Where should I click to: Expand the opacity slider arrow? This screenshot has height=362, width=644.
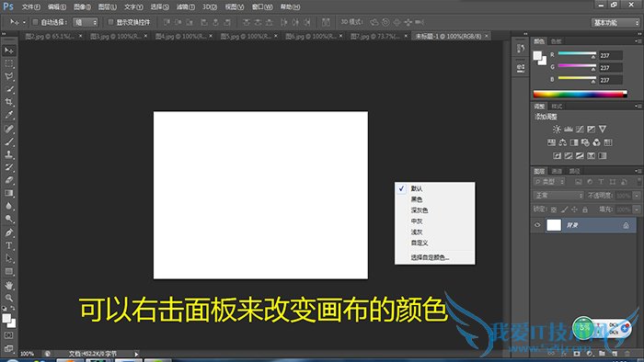[x=637, y=196]
